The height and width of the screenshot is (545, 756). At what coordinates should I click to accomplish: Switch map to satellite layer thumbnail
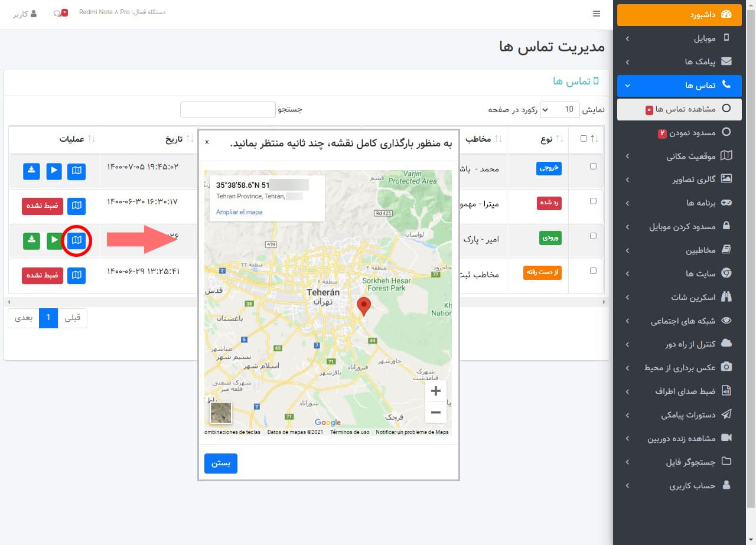[221, 413]
